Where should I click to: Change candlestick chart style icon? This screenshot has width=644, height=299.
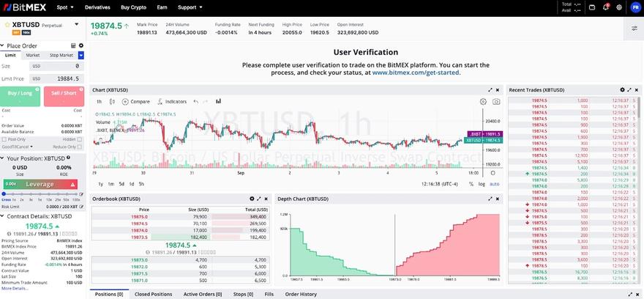pos(112,102)
